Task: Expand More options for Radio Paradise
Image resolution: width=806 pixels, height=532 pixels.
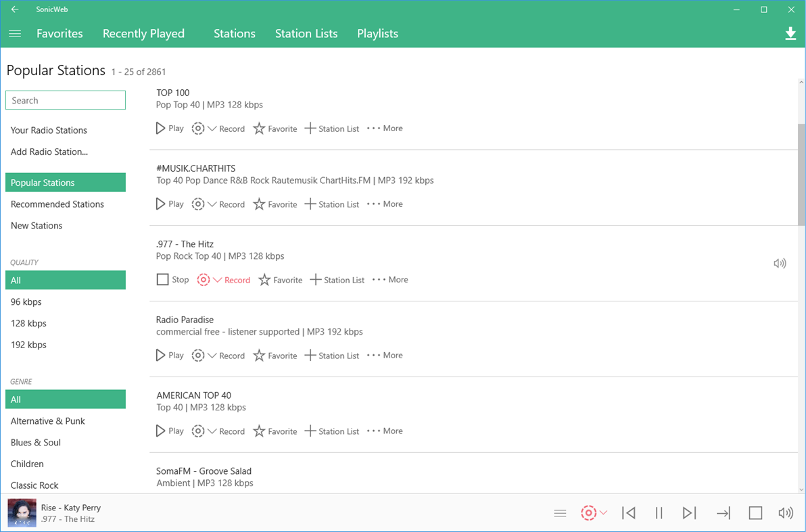Action: [384, 355]
